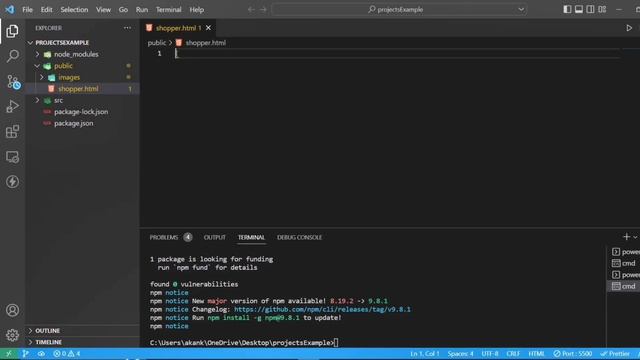Open Run and Debug view
Screen dimensions: 640x360
click(x=12, y=106)
